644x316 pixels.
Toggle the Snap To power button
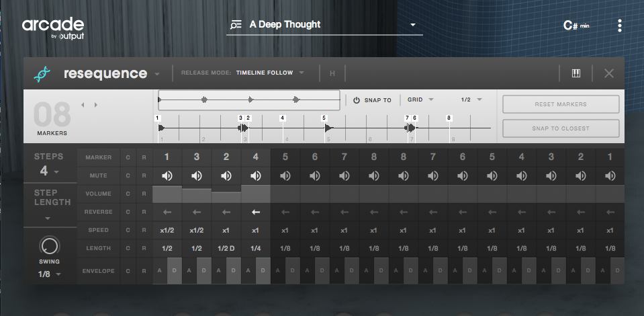(x=357, y=100)
